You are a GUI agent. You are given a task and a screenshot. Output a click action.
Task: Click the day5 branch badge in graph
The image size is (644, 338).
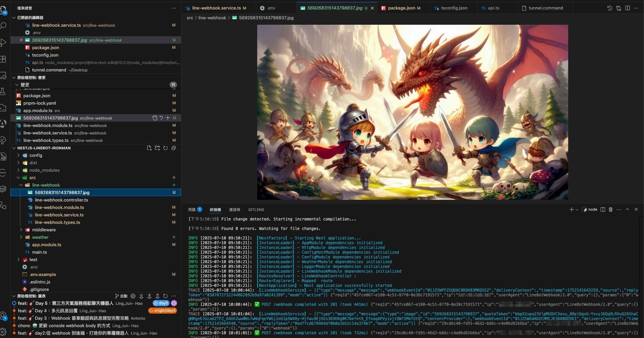[x=161, y=303]
